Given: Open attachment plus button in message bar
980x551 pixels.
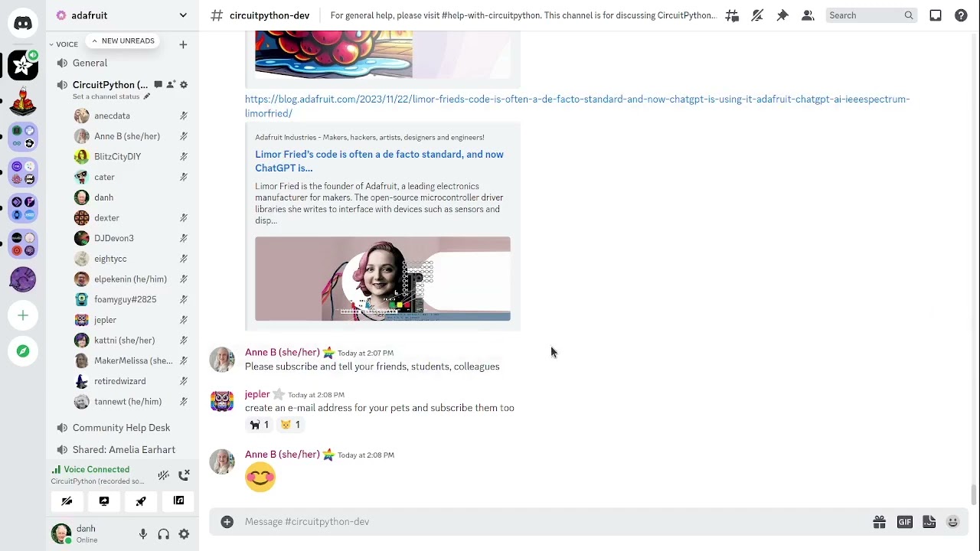Looking at the screenshot, I should point(227,521).
